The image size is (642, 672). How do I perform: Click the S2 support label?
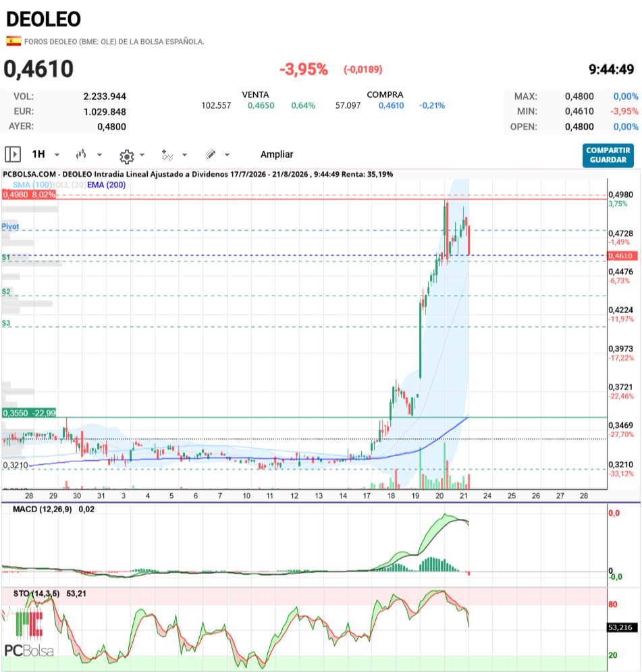(6, 291)
